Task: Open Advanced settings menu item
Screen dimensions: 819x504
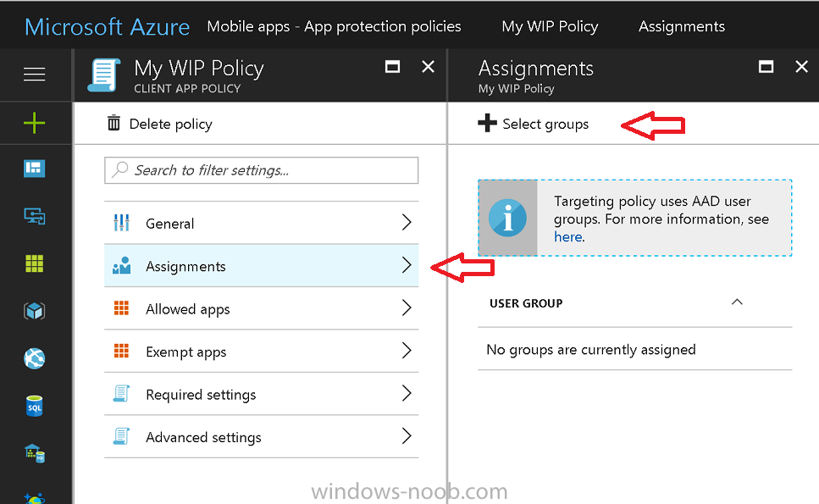Action: (261, 436)
